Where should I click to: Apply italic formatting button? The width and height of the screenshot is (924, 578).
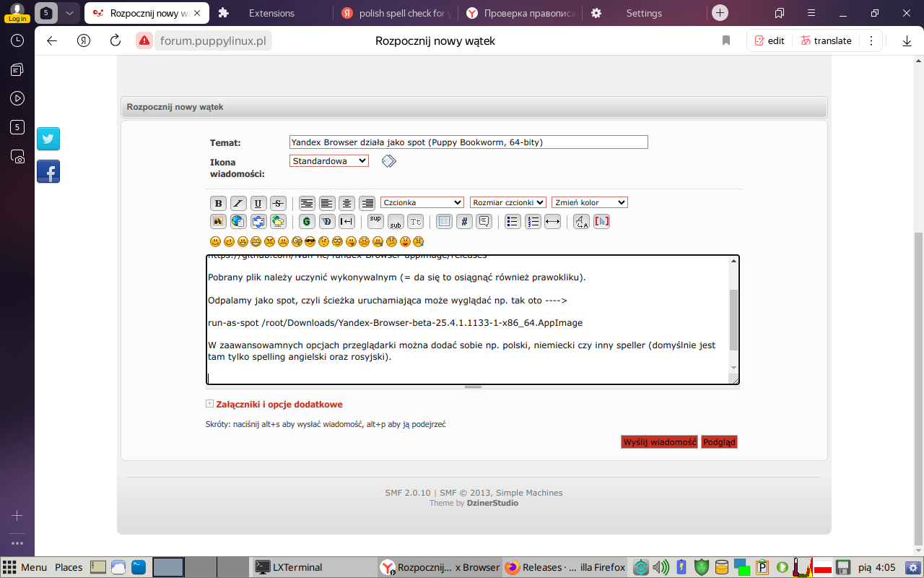coord(238,203)
